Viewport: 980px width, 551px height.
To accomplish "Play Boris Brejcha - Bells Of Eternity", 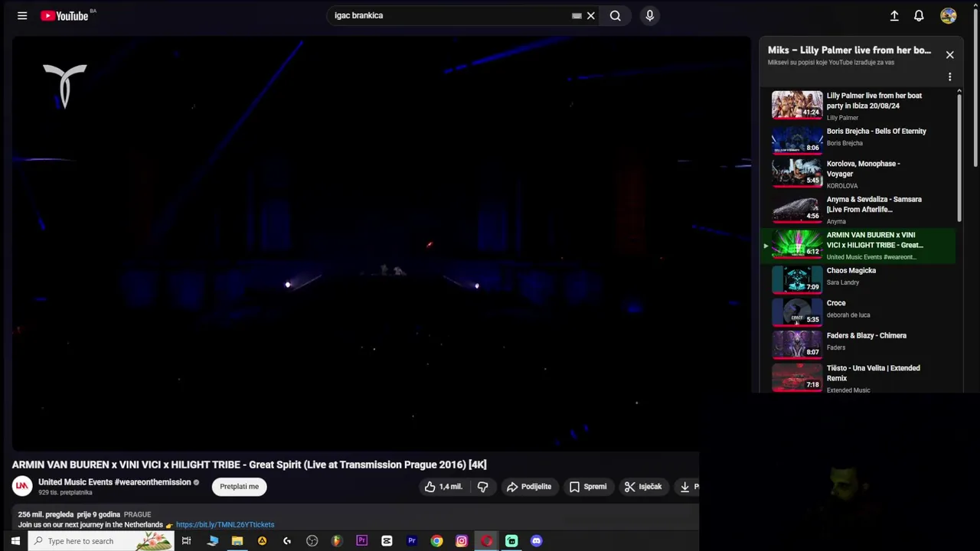I will click(857, 139).
